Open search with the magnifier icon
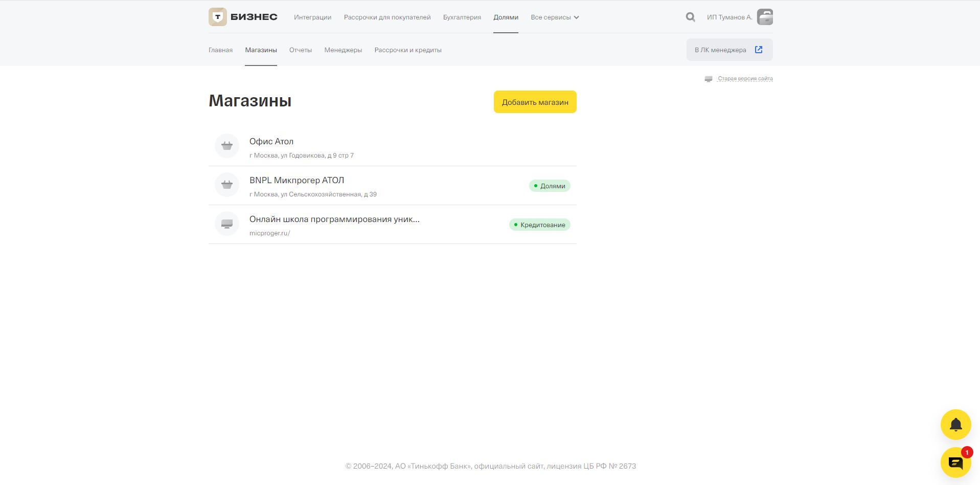Image resolution: width=980 pixels, height=485 pixels. tap(690, 17)
